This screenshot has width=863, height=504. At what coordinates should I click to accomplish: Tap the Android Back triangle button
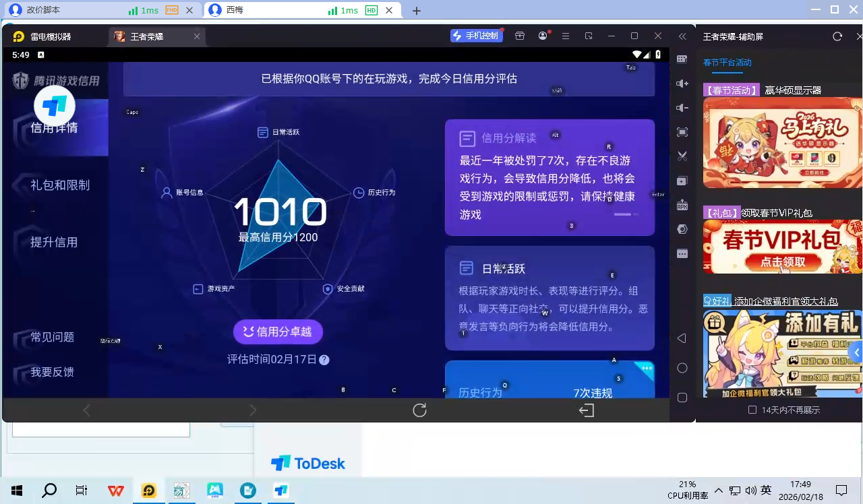(x=682, y=338)
